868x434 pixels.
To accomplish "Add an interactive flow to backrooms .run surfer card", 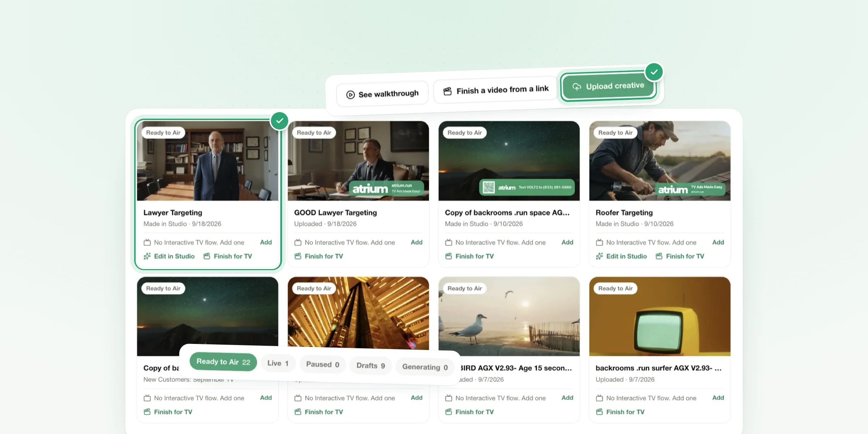I will pyautogui.click(x=718, y=398).
